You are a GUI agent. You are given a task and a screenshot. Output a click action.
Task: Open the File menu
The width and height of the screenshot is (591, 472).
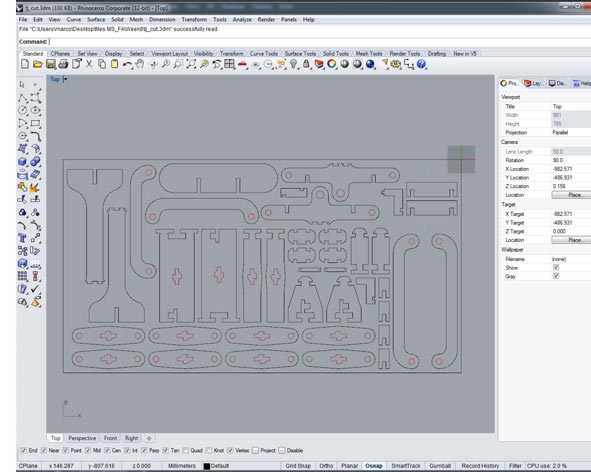23,20
